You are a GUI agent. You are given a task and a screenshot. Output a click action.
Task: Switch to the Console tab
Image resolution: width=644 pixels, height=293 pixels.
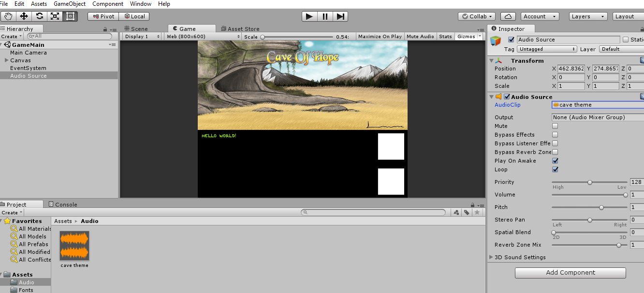[x=62, y=205]
